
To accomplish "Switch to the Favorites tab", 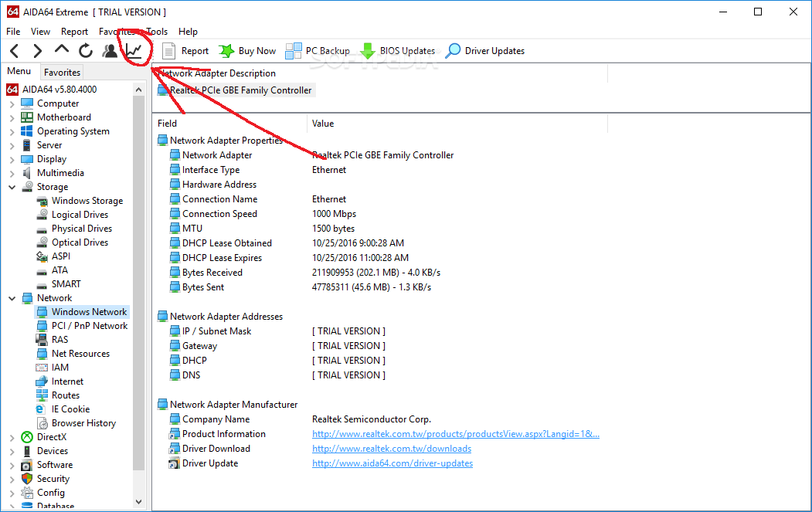I will [x=62, y=73].
